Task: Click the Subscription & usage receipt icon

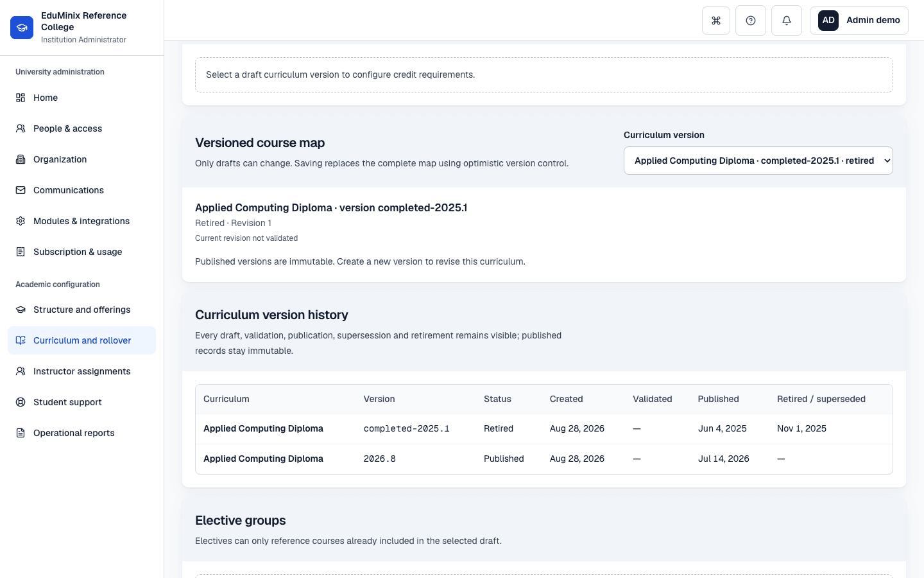Action: (21, 252)
